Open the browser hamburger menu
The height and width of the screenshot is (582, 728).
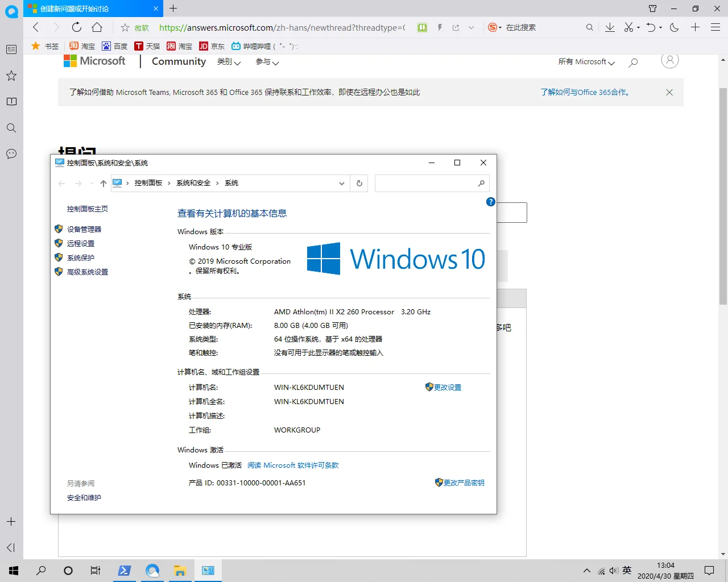715,27
